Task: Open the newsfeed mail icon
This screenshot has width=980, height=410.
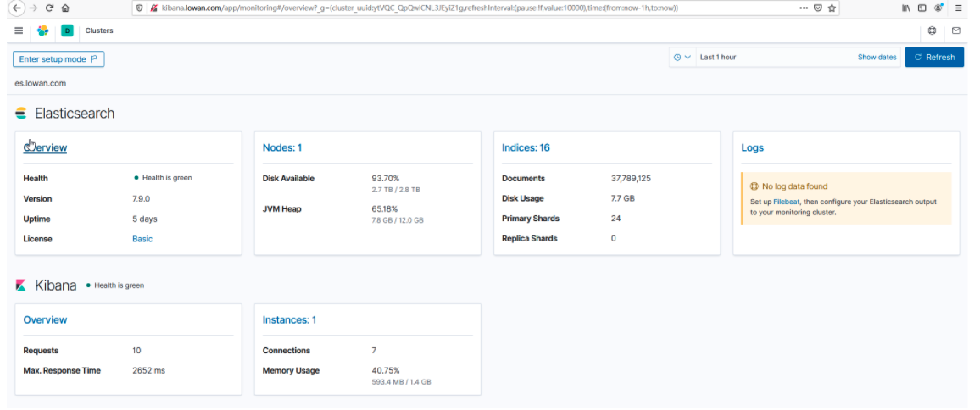Action: 956,30
